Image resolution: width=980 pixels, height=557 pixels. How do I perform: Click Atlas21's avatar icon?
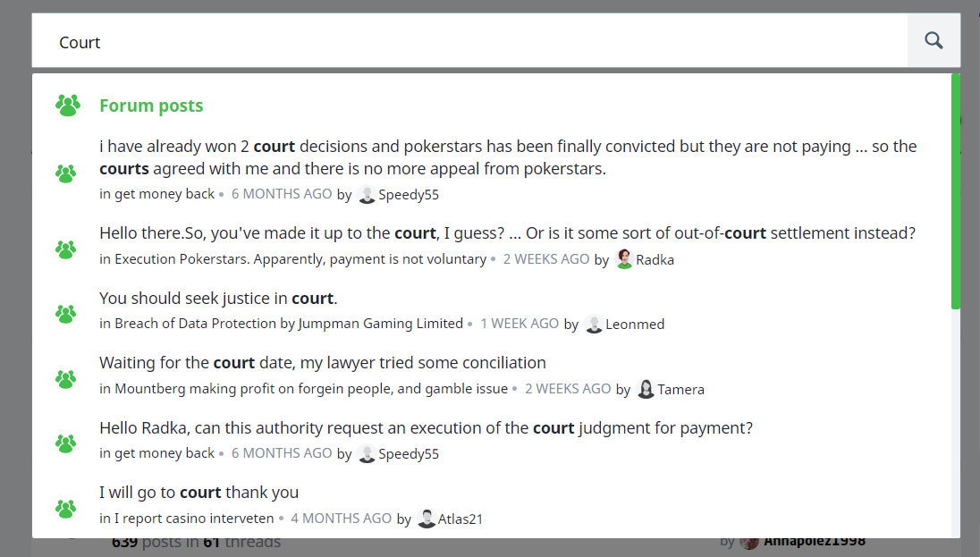427,519
